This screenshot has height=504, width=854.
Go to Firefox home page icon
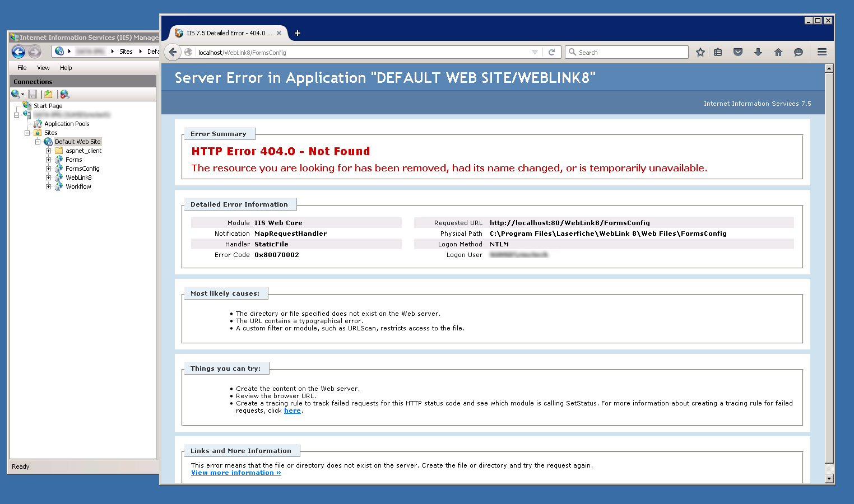click(778, 52)
